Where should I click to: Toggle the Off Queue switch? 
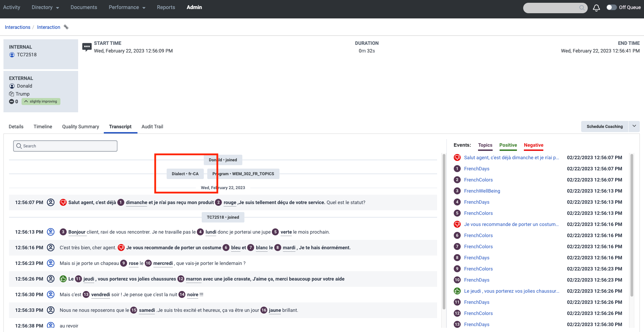pyautogui.click(x=612, y=7)
